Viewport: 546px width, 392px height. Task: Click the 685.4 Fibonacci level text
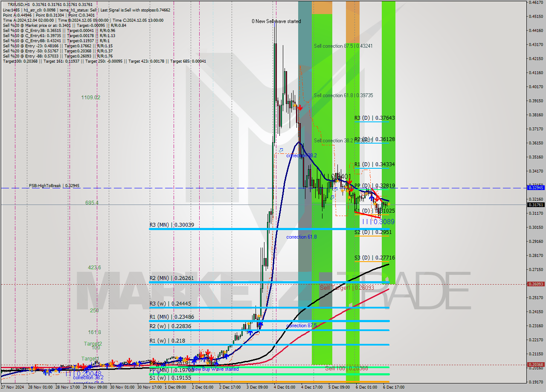92,203
